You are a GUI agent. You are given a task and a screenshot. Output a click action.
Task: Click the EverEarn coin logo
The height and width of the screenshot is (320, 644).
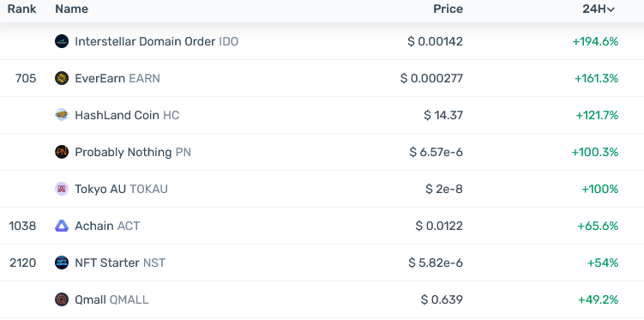(62, 78)
